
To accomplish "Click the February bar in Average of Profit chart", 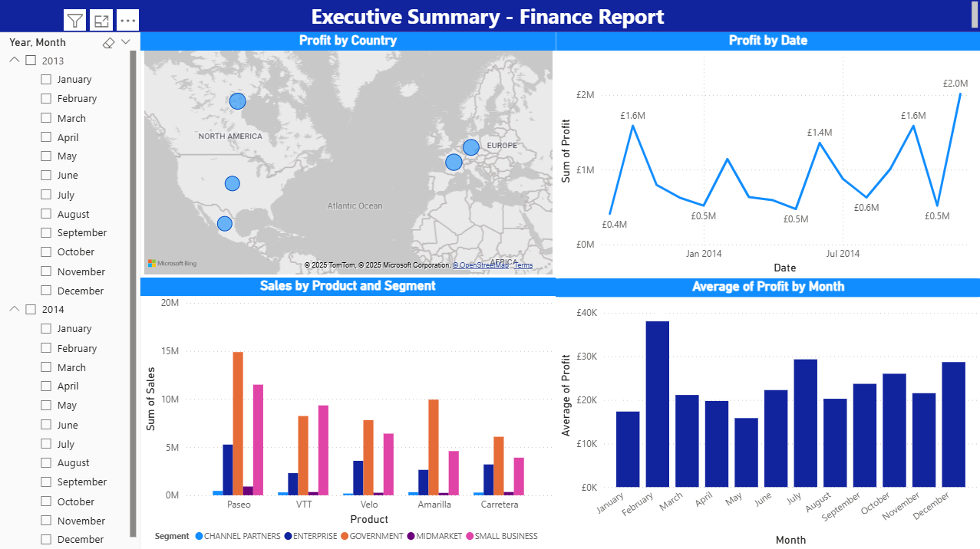I will click(657, 403).
